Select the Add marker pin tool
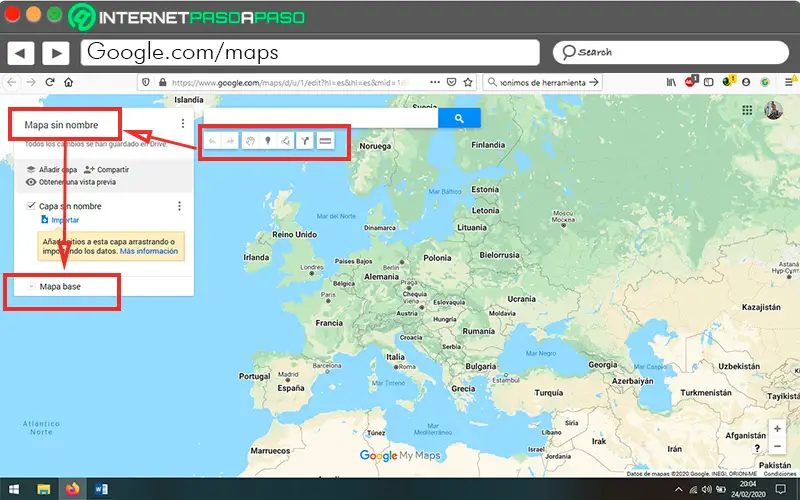The width and height of the screenshot is (800, 500). pos(268,141)
